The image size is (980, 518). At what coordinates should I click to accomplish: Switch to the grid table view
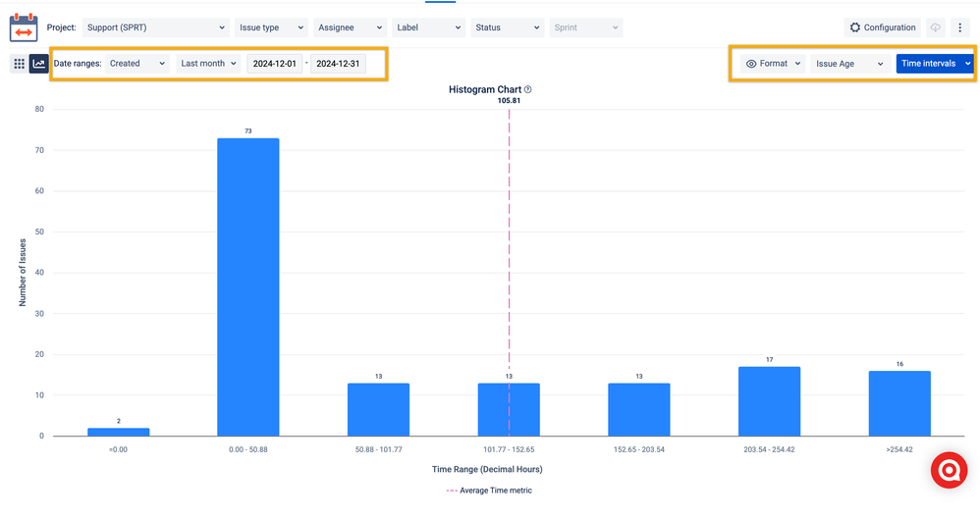point(19,64)
